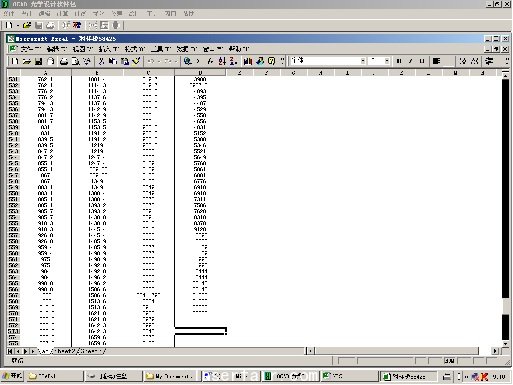Select column D header
Screen dimensions: 513x385
coord(200,72)
